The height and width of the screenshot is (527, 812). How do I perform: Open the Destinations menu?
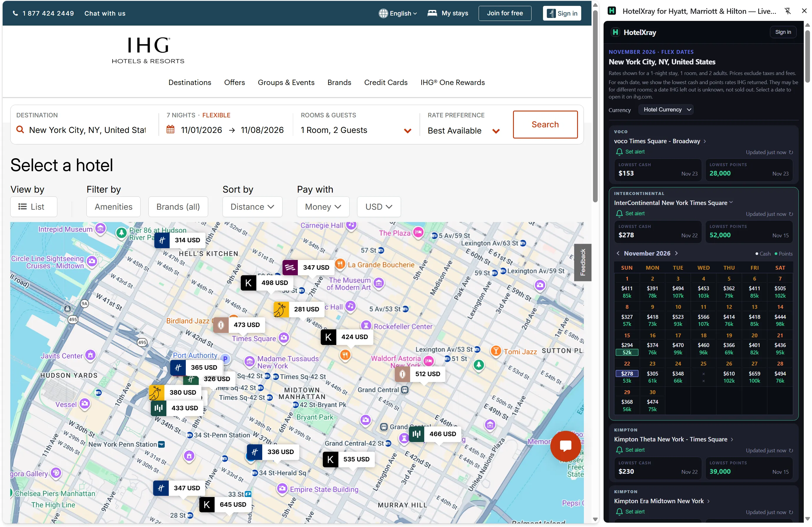(190, 83)
